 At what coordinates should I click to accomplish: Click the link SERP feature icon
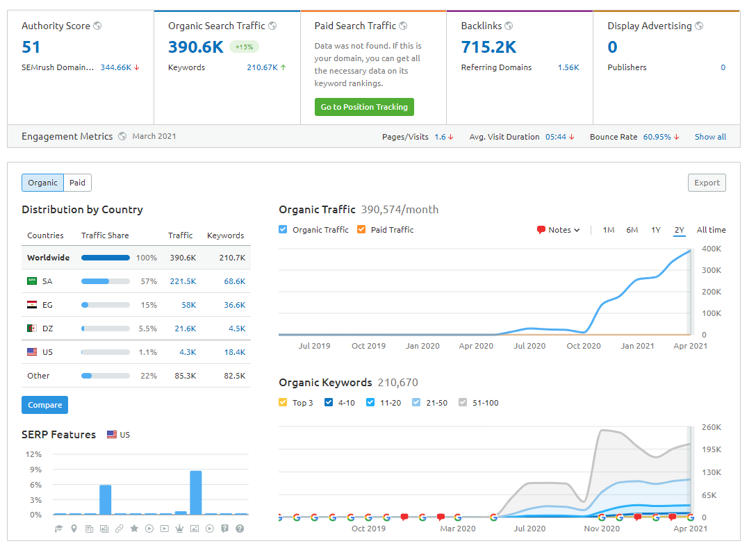click(x=120, y=529)
